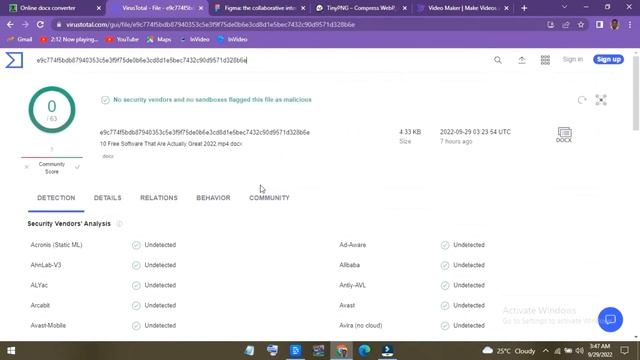Open the Chrome profile avatar
Image resolution: width=640 pixels, height=360 pixels.
(615, 24)
